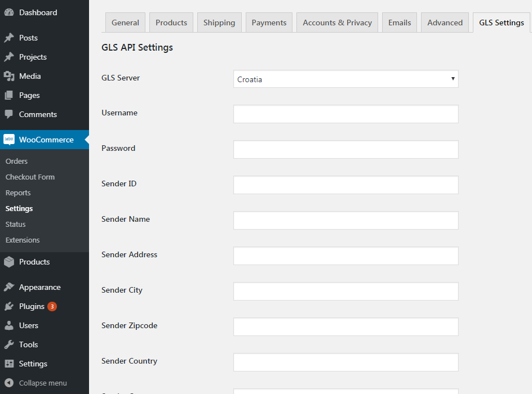Select the Sender Zipcode text box
The width and height of the screenshot is (532, 394).
(x=345, y=327)
